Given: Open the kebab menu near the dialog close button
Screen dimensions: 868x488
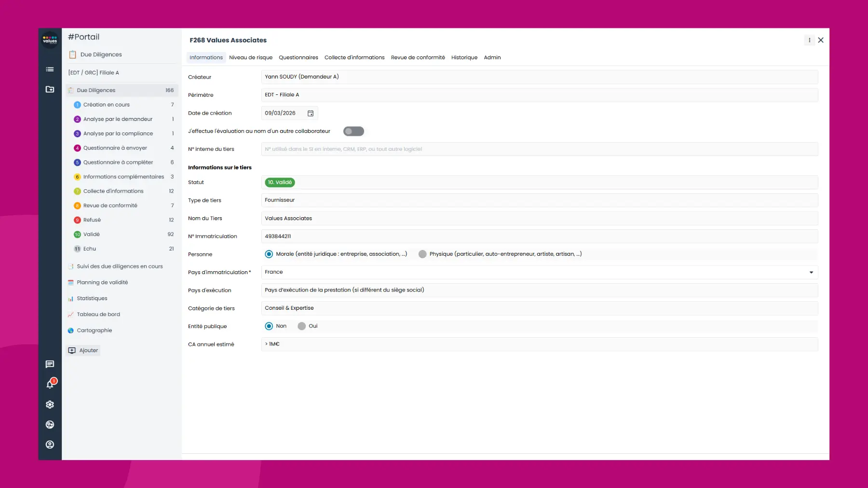Looking at the screenshot, I should [x=809, y=40].
